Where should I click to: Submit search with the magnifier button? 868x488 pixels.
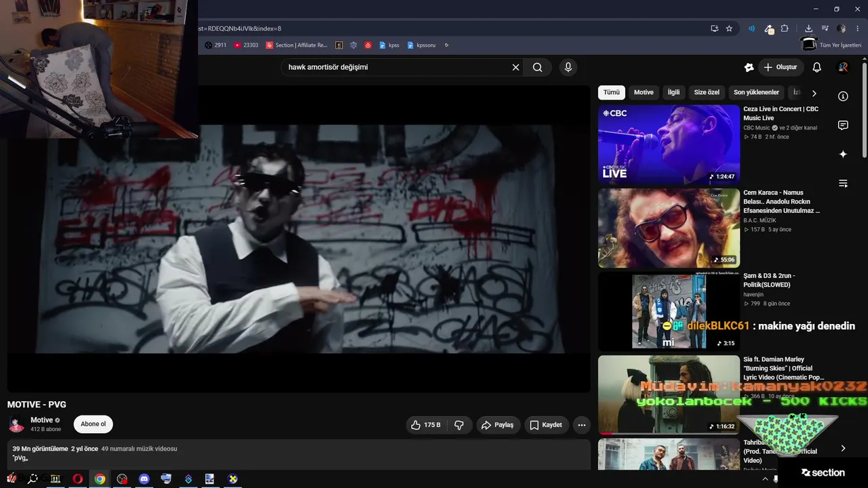click(x=538, y=67)
